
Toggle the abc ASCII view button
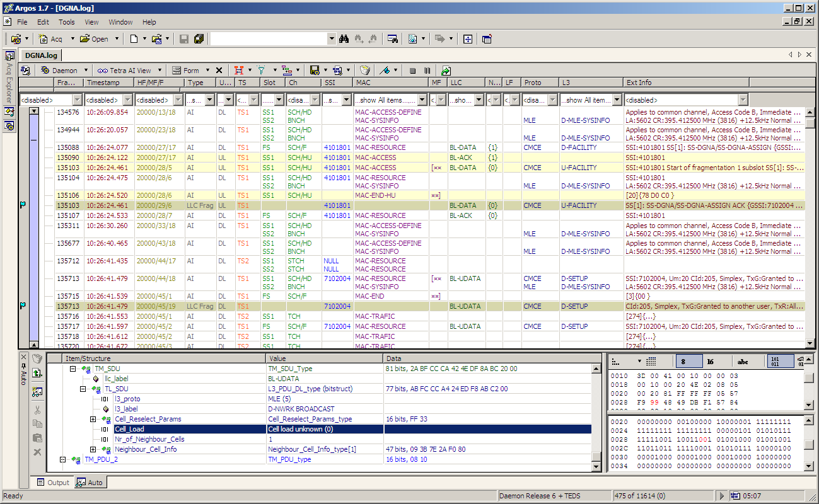pyautogui.click(x=743, y=362)
